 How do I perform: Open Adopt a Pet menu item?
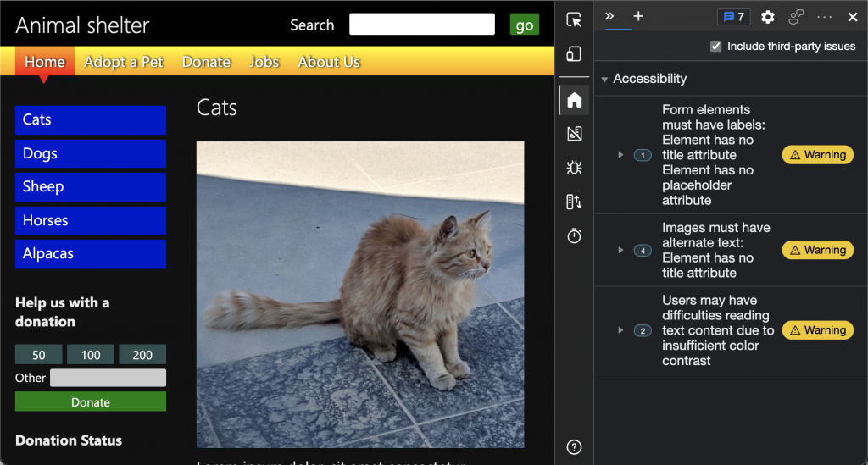(124, 61)
